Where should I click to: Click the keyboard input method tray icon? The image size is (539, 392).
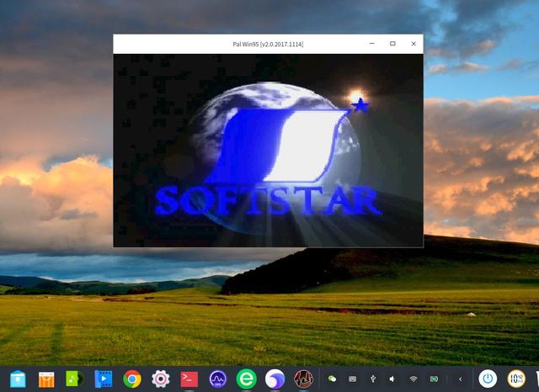click(352, 379)
